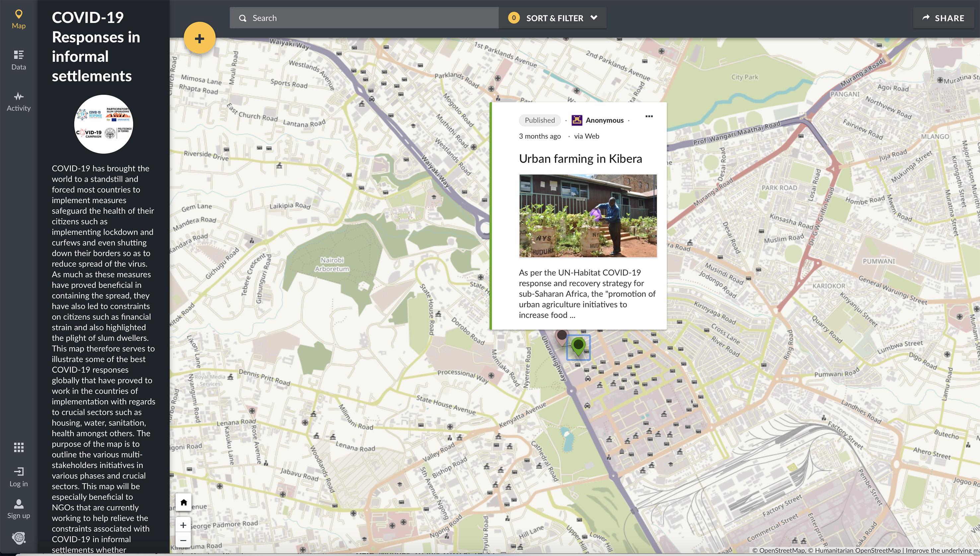Click into the Search field

[364, 18]
